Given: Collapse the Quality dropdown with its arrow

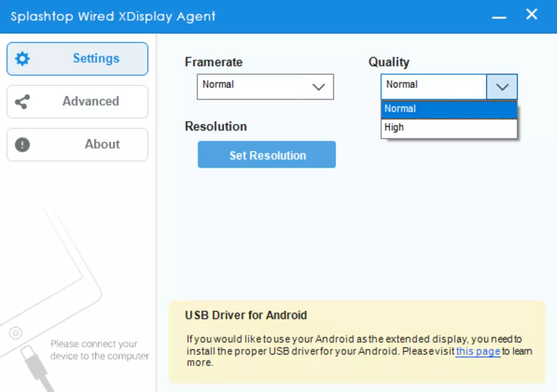Looking at the screenshot, I should point(502,87).
